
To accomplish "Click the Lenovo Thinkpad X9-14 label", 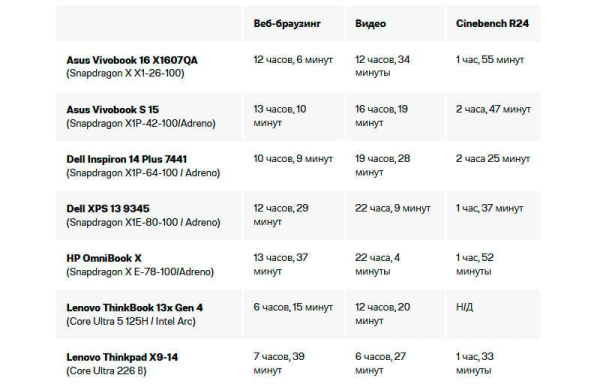I will 122,357.
